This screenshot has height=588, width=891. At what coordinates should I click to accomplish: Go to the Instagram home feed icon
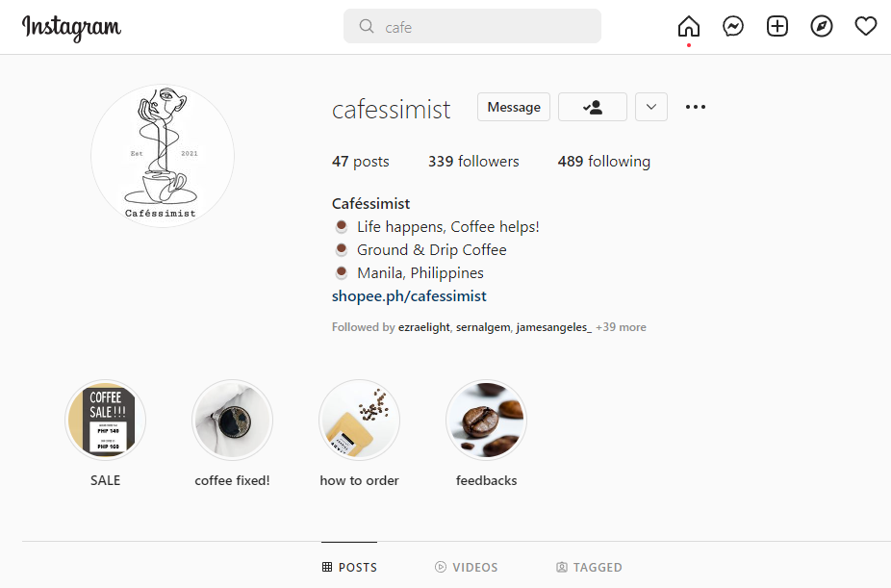pos(689,26)
